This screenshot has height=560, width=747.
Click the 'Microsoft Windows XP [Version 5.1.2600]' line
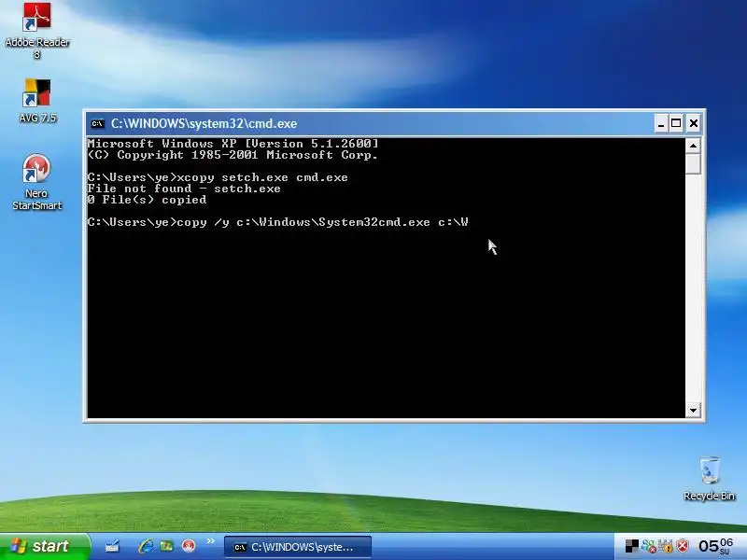233,144
